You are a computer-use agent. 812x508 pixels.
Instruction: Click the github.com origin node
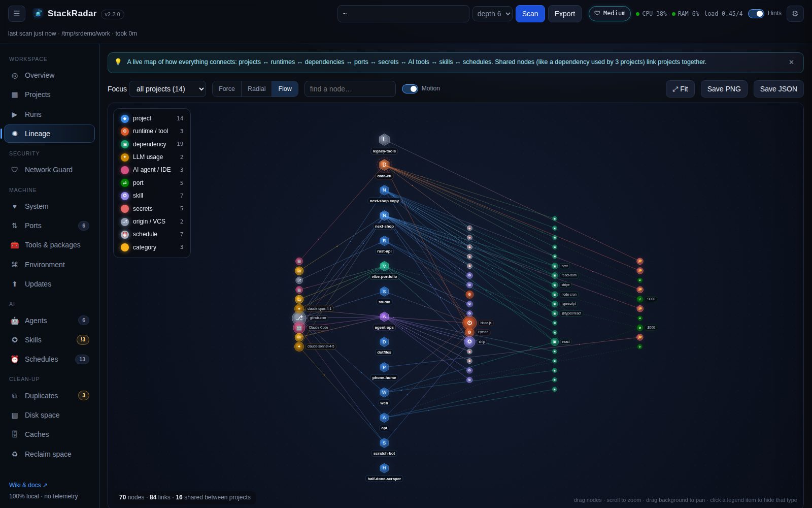(299, 318)
